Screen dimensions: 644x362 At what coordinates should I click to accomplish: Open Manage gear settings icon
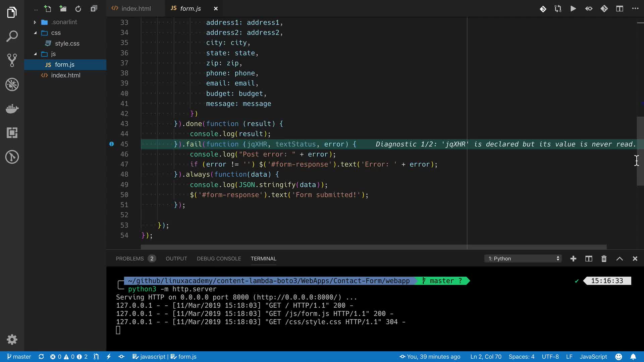click(12, 340)
